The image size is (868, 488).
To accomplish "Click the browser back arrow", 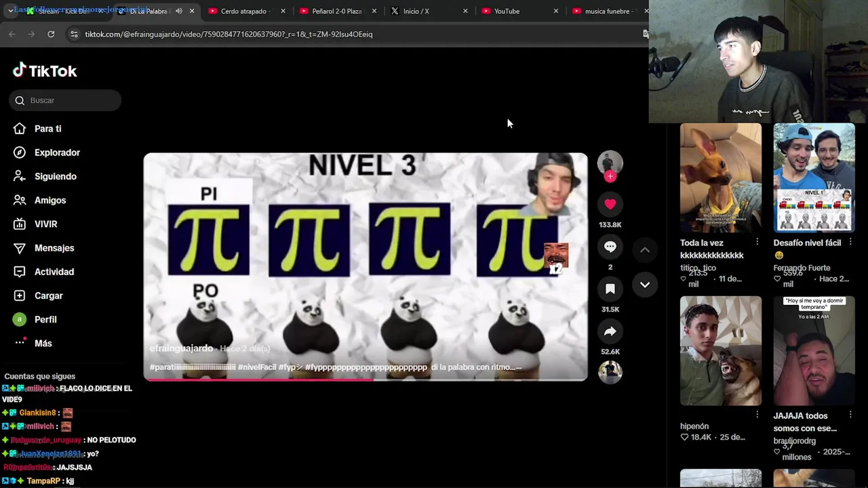I will tap(12, 34).
